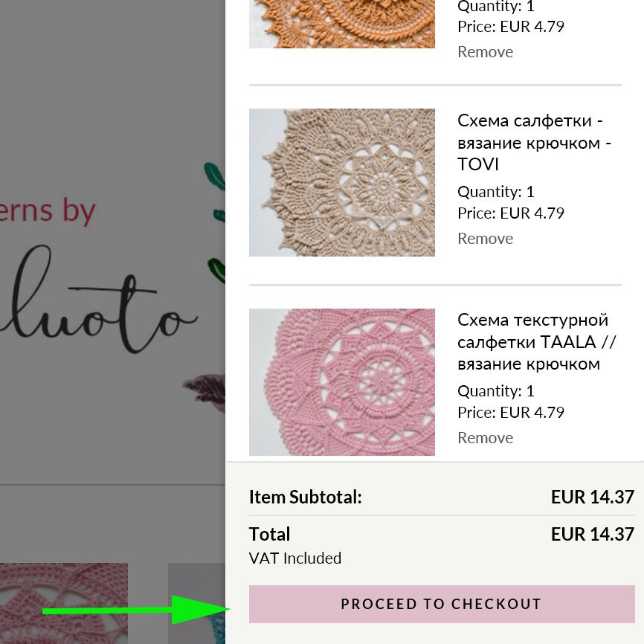Open the 'Схема салфетки - вязание крючком - TOVI' title

[x=535, y=143]
